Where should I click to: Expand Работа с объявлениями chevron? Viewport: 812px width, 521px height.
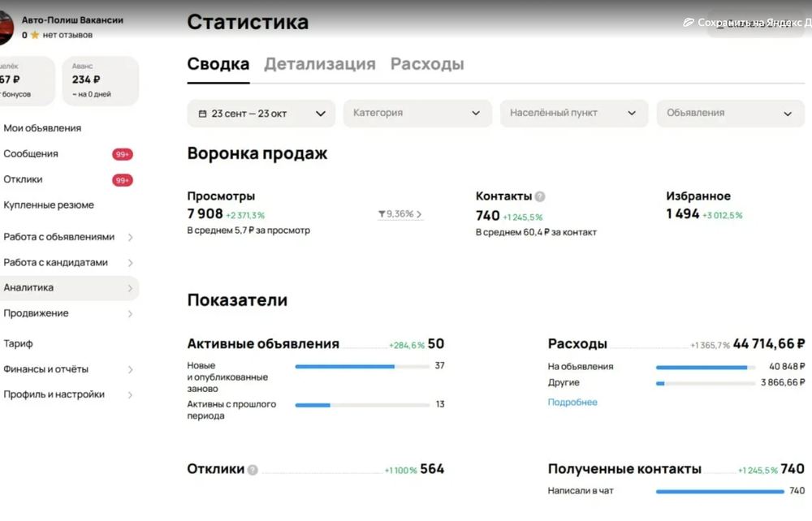[x=131, y=238]
